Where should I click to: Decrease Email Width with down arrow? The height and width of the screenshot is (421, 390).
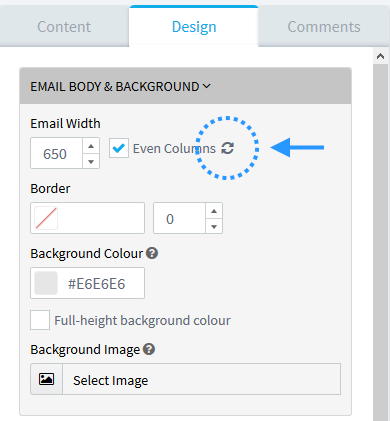point(91,161)
